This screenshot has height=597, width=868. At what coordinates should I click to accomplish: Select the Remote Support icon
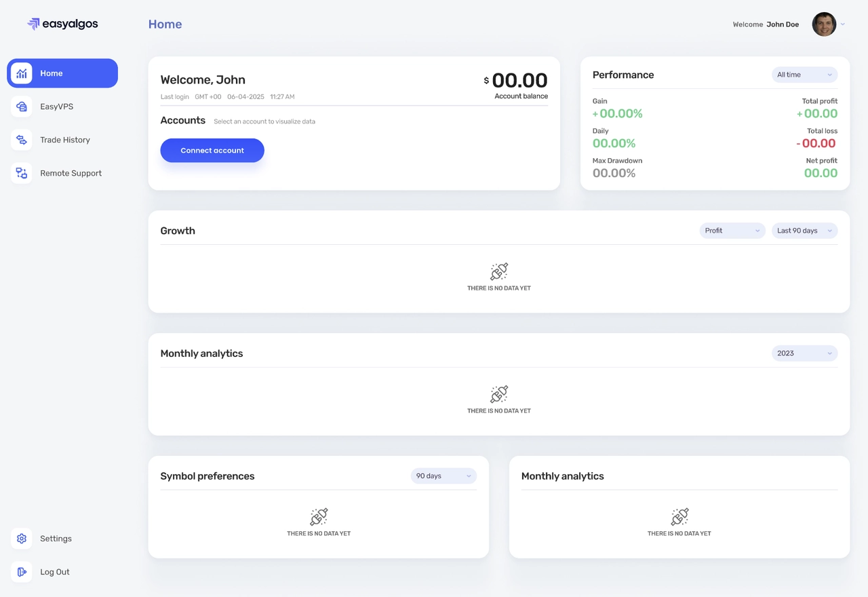[22, 173]
